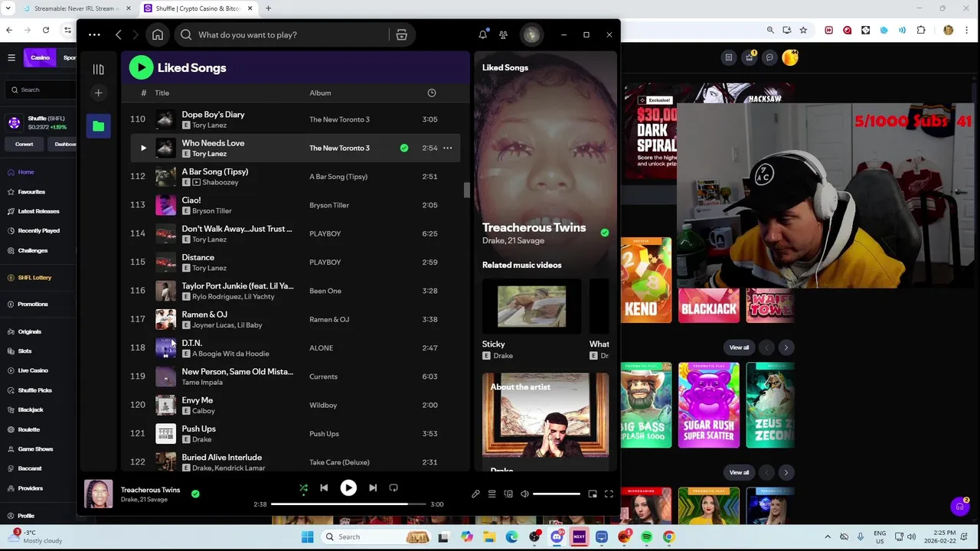
Task: Open Friend Activity icon in Spotify
Action: [x=503, y=34]
